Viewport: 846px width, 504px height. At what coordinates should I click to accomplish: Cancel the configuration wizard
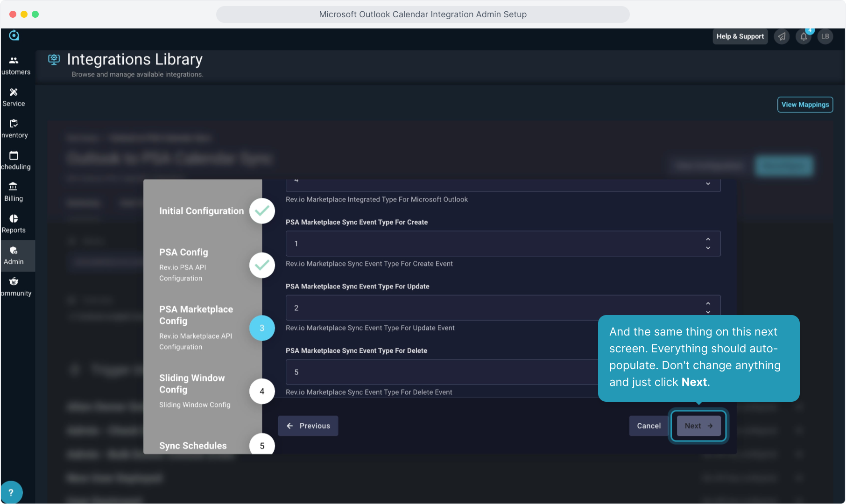649,426
